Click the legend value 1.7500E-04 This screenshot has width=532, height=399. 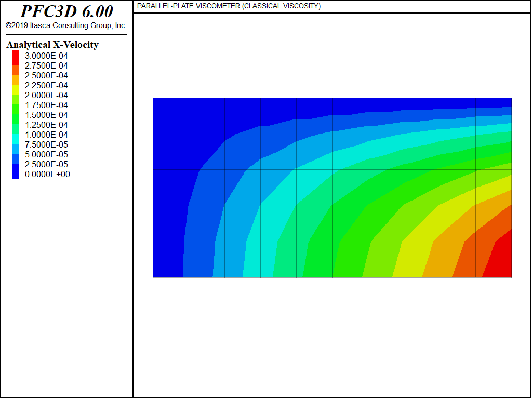coord(46,105)
